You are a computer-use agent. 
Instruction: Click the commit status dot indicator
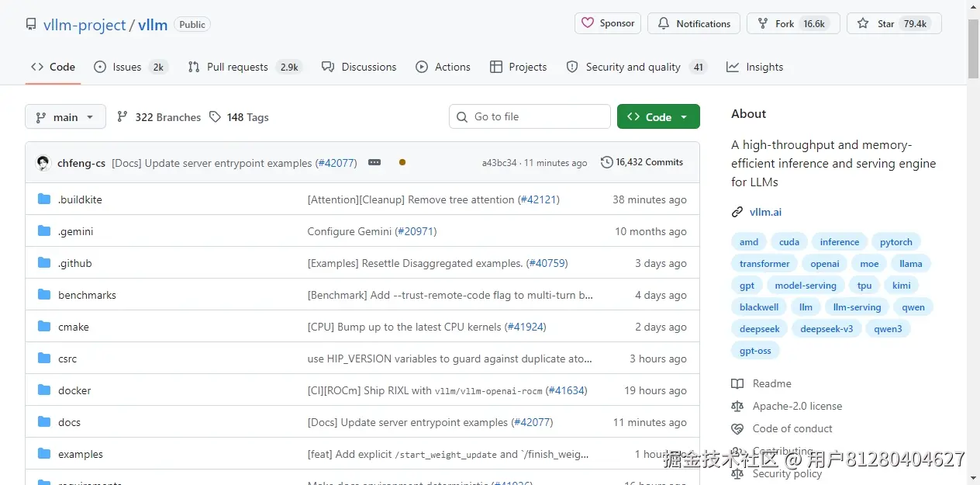[x=402, y=162]
